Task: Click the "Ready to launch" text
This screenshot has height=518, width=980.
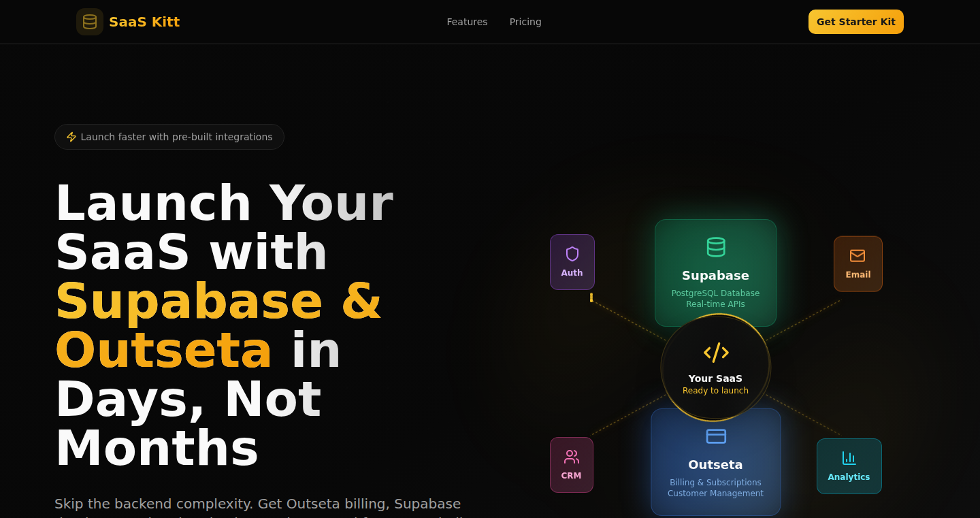Action: coord(715,391)
